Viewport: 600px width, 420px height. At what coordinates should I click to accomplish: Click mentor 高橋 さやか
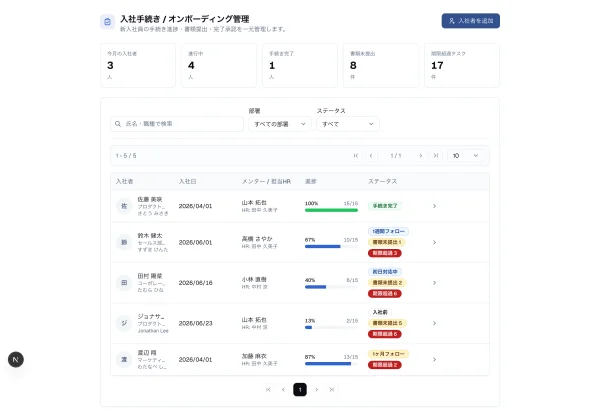click(257, 239)
